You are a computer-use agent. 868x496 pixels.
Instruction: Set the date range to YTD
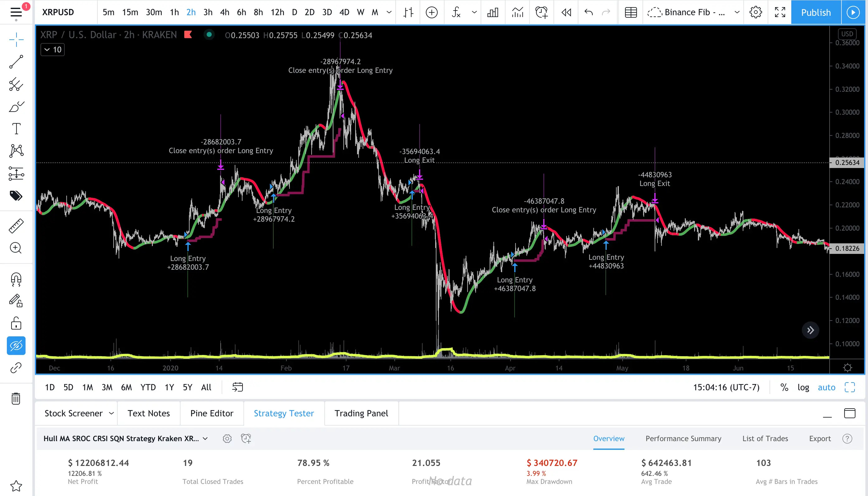coord(148,387)
